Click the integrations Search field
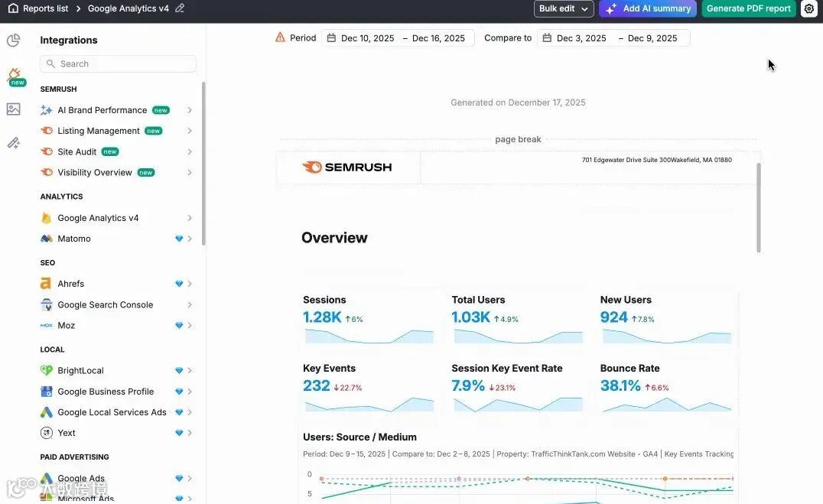 tap(118, 63)
